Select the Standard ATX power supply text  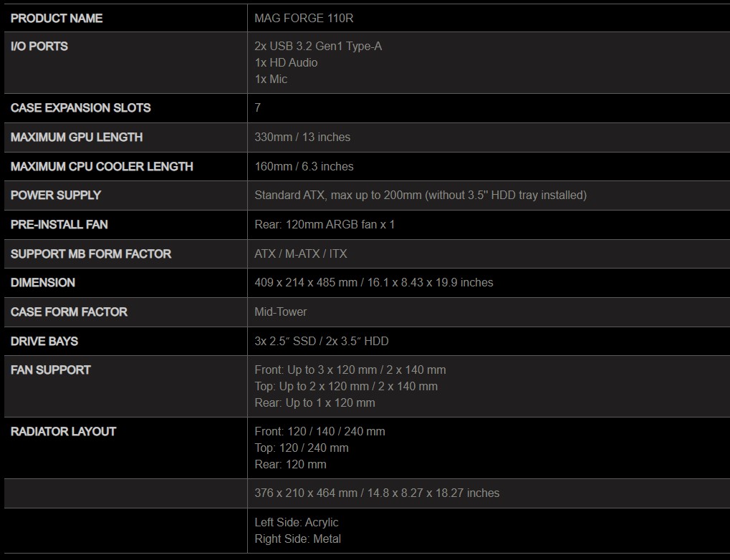click(x=421, y=195)
